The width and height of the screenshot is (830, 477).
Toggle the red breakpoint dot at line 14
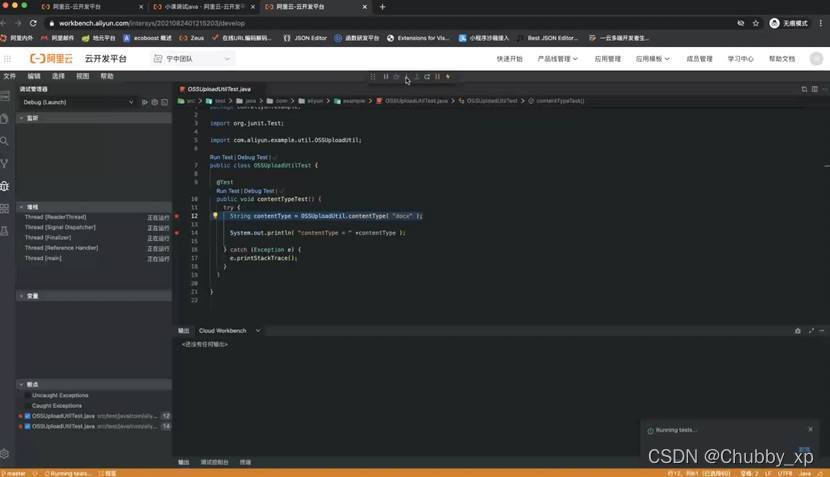coord(177,233)
